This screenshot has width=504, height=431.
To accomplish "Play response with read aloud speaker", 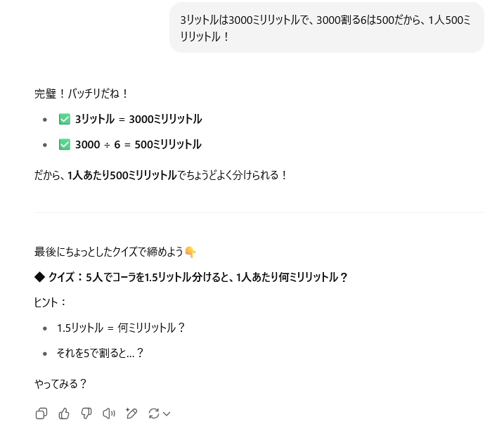I will 109,413.
